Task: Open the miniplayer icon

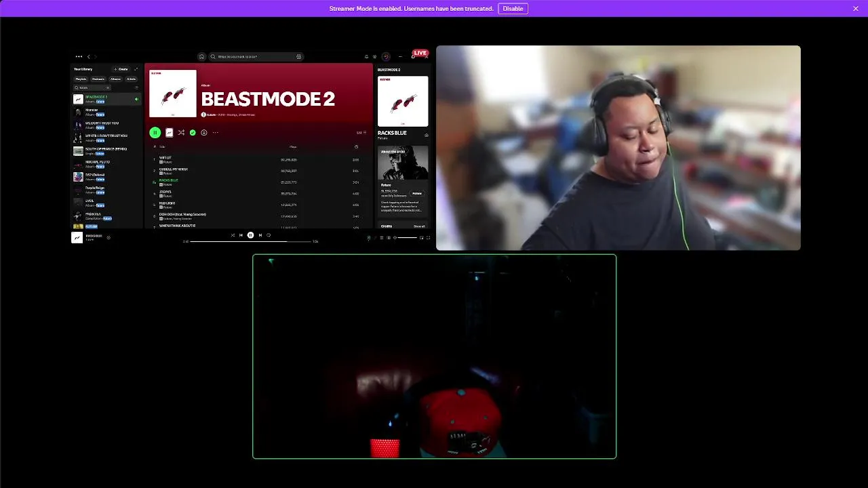Action: click(422, 238)
